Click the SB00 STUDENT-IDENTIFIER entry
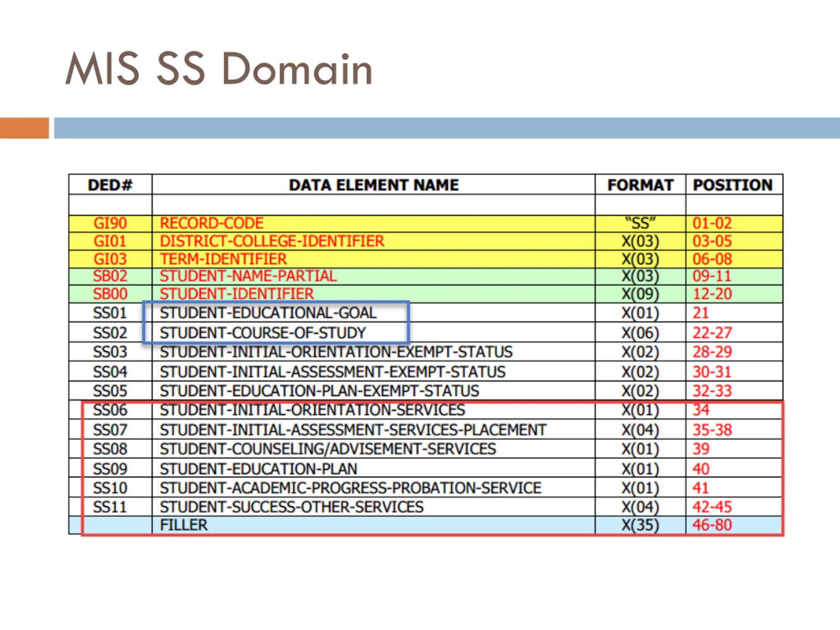The image size is (840, 630). (x=236, y=294)
